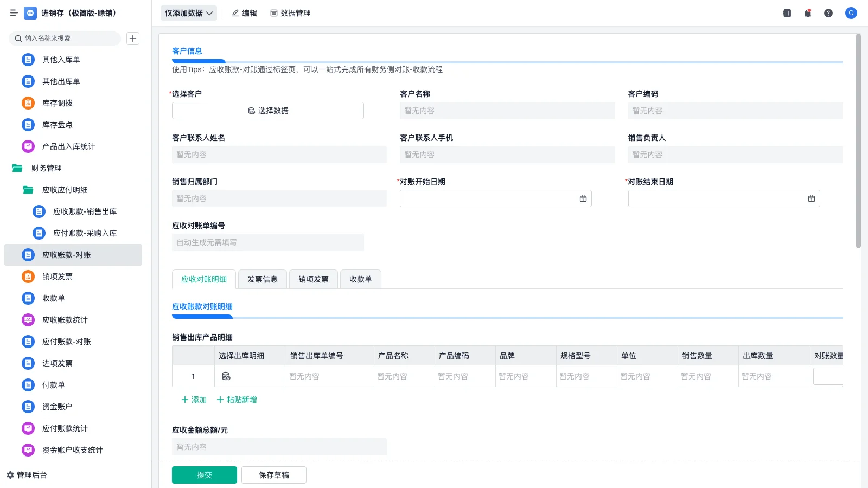
Task: Click the 应收账款对账明细 section heading
Action: click(202, 306)
